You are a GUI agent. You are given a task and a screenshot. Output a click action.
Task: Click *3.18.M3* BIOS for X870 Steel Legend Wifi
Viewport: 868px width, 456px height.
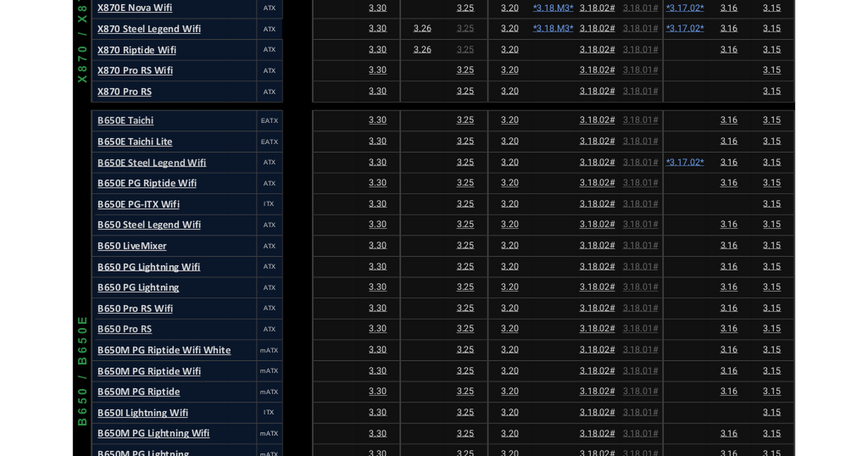(553, 28)
